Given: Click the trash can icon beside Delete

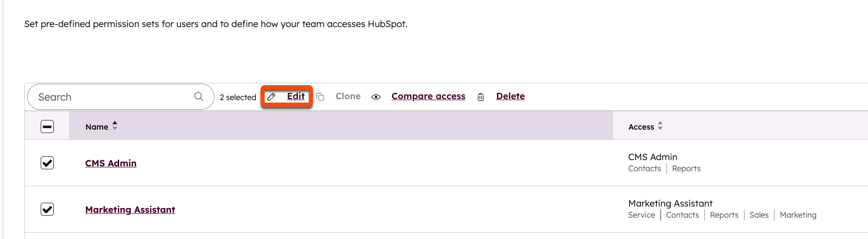Looking at the screenshot, I should [480, 97].
